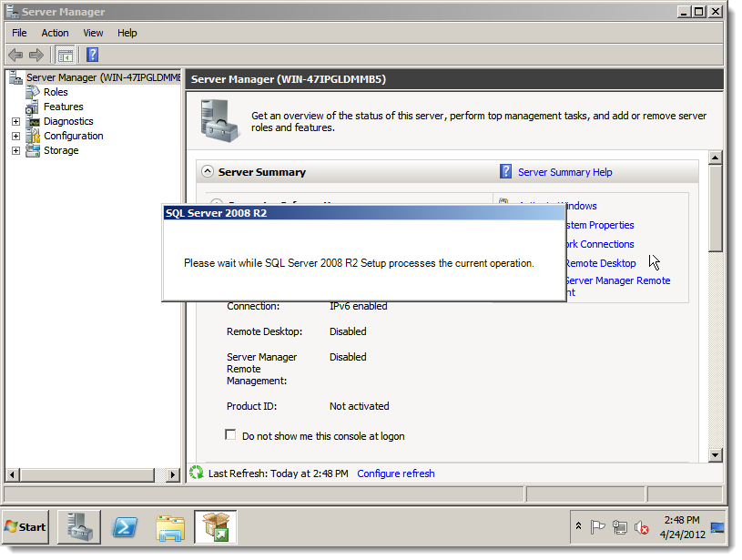Screen dimensions: 742x560
Task: Open the Server Summary Help link
Action: (565, 172)
